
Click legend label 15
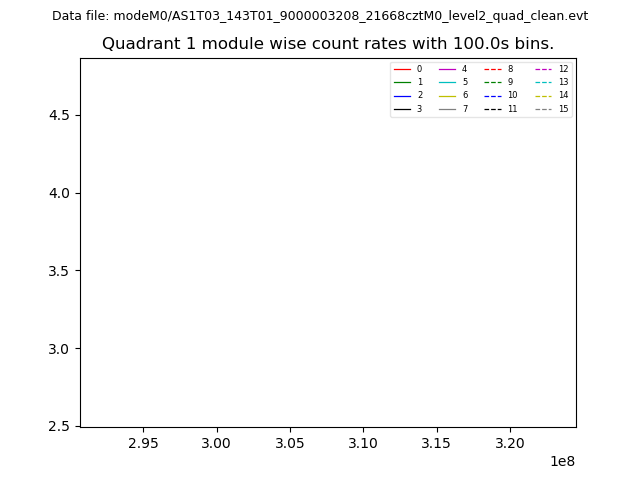click(563, 109)
